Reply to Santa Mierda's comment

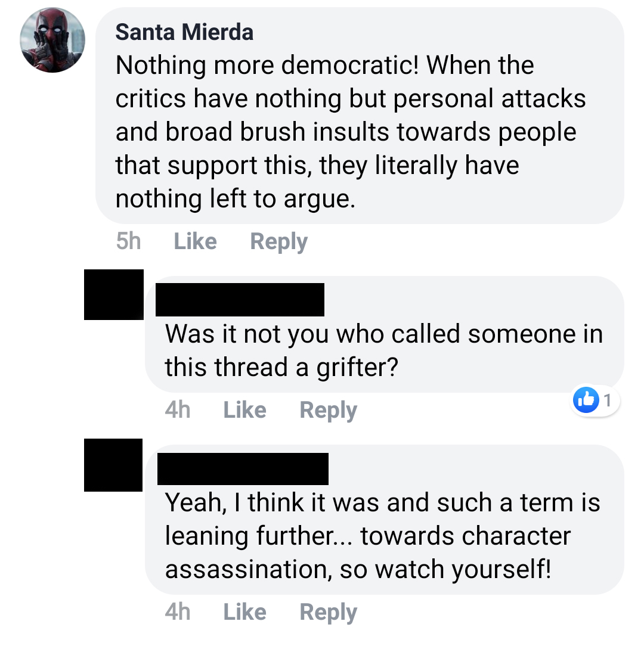[278, 241]
